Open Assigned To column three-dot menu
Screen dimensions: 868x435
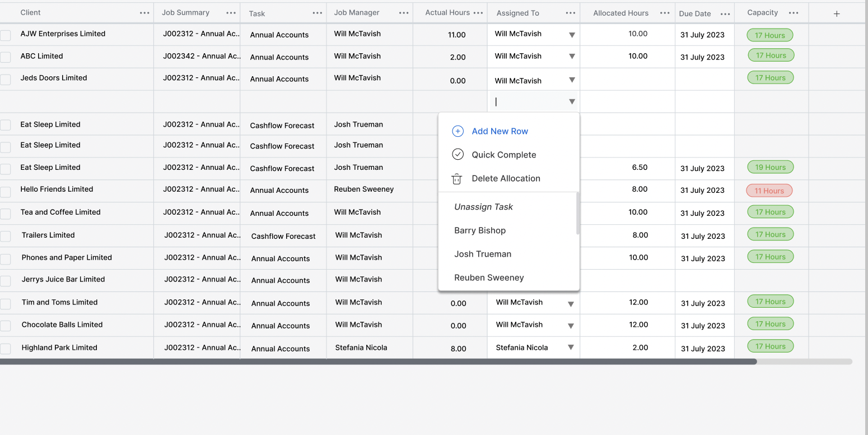tap(571, 13)
